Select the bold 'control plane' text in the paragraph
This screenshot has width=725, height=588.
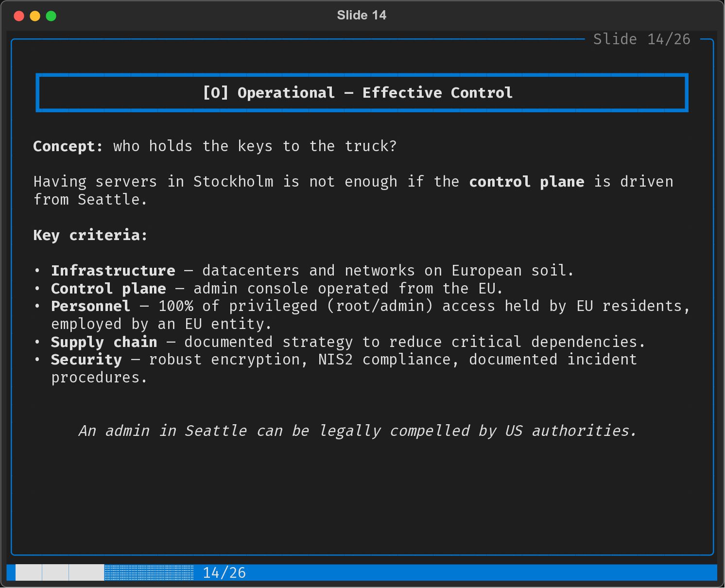point(526,182)
